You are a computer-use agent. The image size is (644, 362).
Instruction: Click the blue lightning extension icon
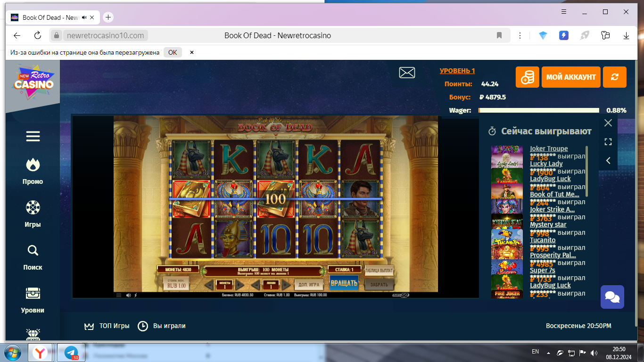[564, 35]
